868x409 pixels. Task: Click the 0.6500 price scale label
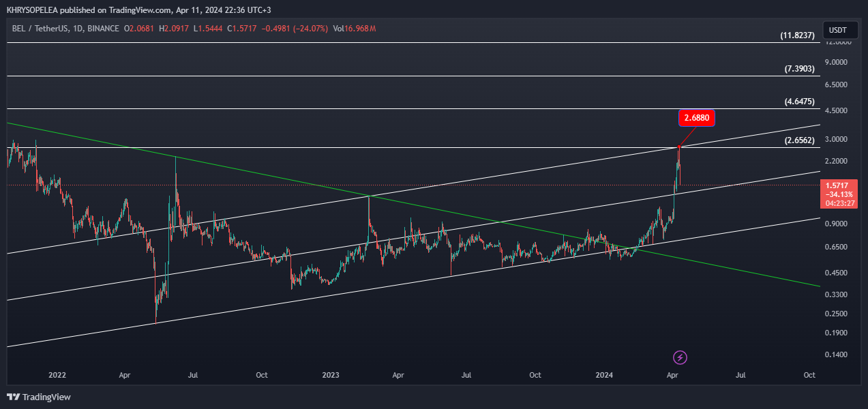point(837,247)
